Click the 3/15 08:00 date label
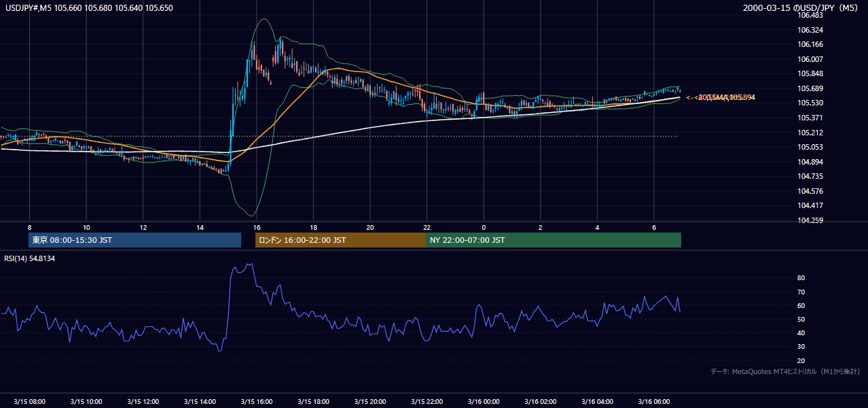The height and width of the screenshot is (408, 868). pyautogui.click(x=29, y=402)
